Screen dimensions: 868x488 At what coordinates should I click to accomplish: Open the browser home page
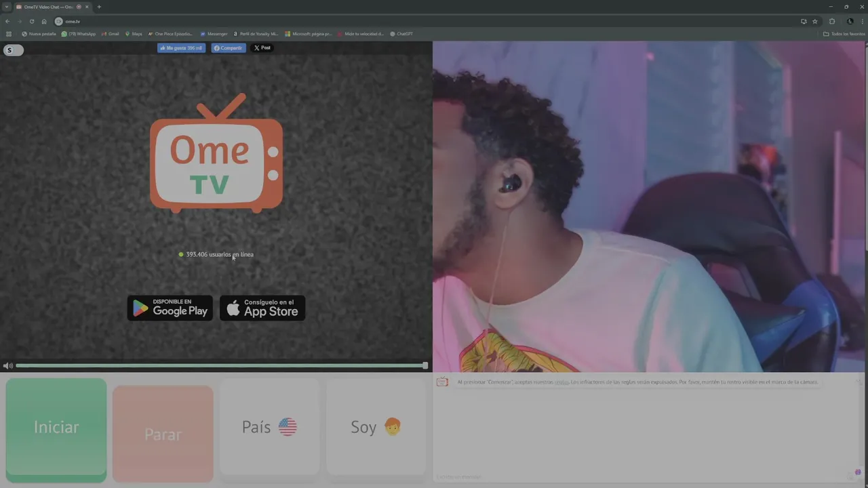pos(44,22)
